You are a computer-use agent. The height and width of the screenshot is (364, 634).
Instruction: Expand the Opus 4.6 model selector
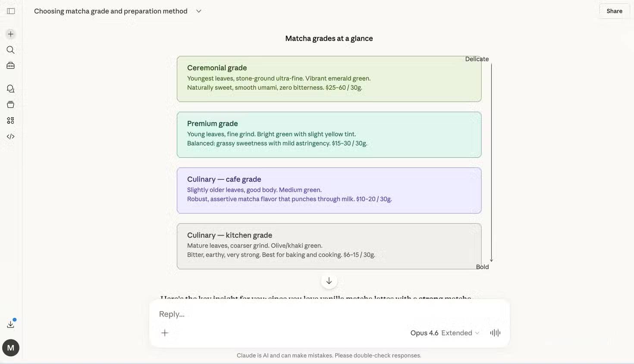point(445,333)
